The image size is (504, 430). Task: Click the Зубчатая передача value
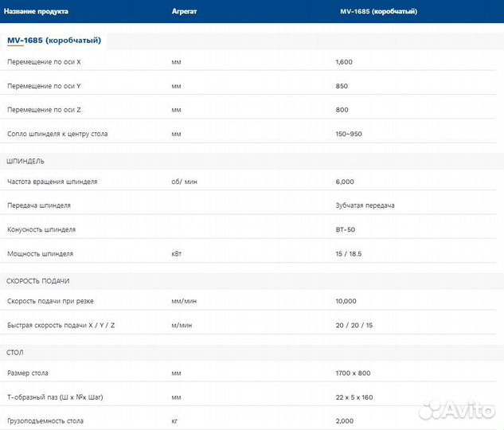tap(365, 205)
